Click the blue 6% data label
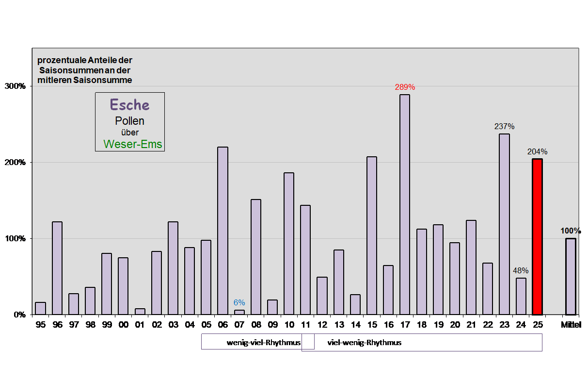 point(239,302)
